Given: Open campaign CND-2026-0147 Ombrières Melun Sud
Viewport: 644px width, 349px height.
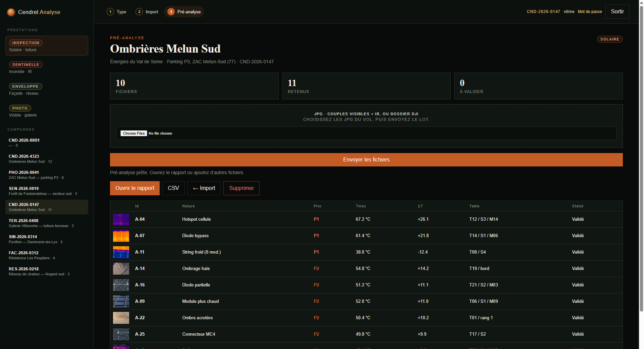Looking at the screenshot, I should pos(47,207).
